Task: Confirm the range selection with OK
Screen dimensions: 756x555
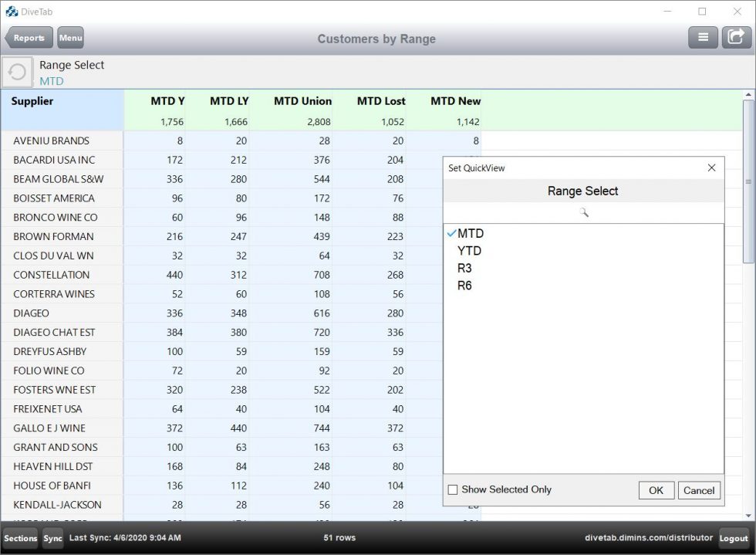Action: tap(656, 489)
